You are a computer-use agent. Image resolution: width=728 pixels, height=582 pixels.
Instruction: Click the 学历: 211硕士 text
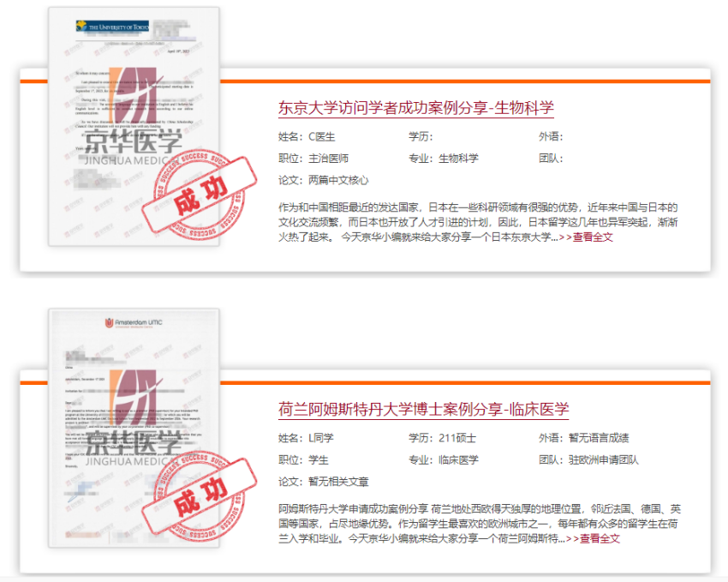pos(443,438)
